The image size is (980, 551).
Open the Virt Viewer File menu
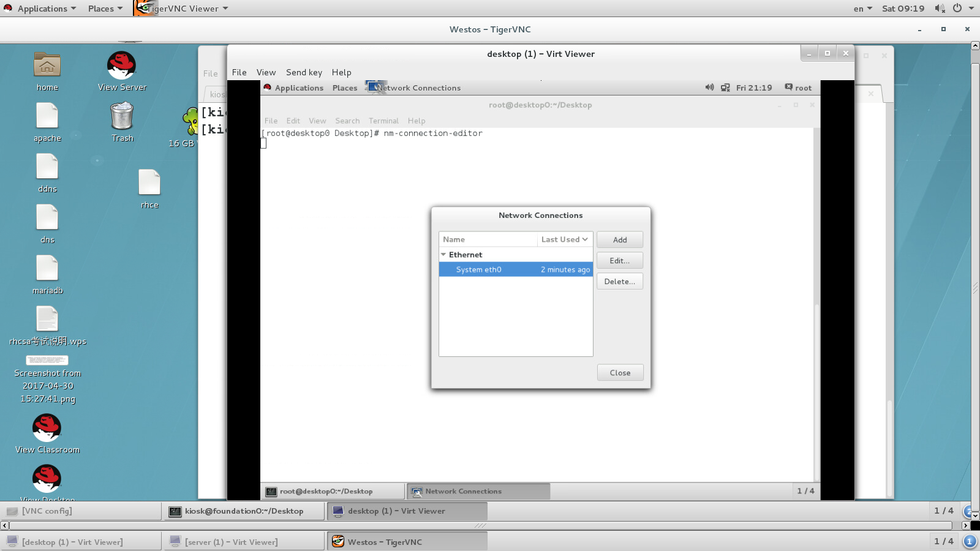pos(239,72)
